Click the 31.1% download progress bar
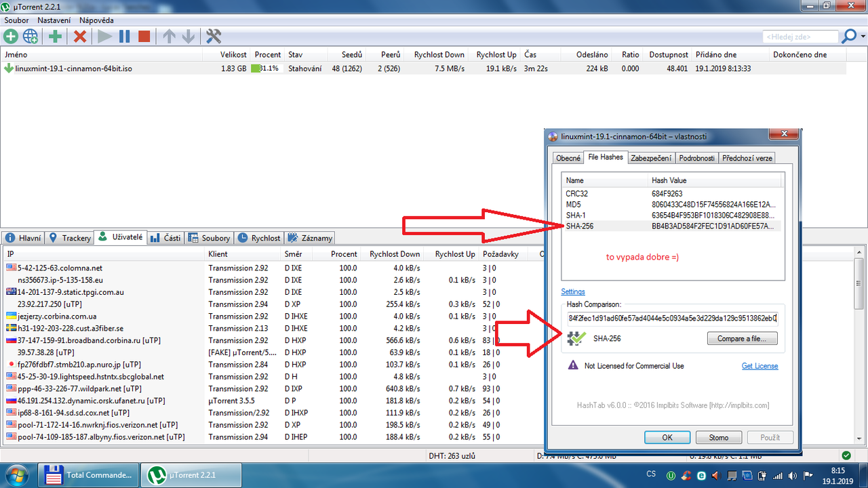The height and width of the screenshot is (488, 868). tap(267, 68)
